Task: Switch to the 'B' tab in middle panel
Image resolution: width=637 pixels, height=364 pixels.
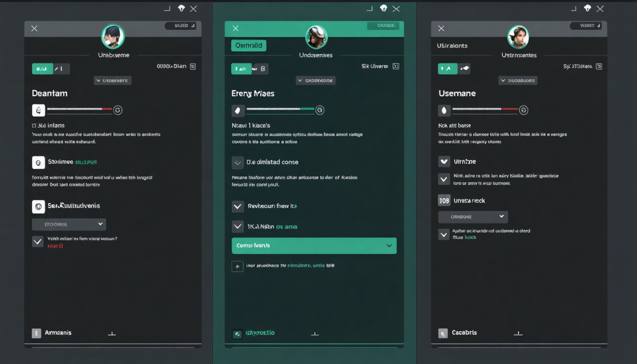Action: [x=261, y=69]
